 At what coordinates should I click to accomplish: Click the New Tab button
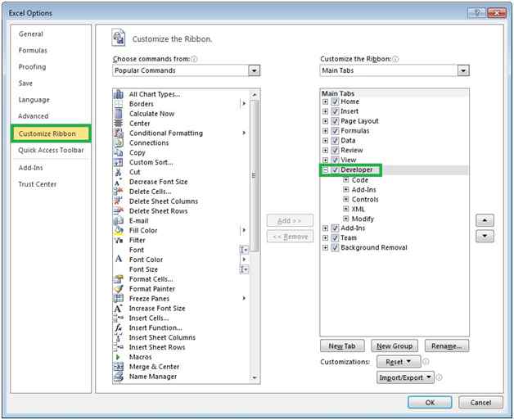pos(342,346)
